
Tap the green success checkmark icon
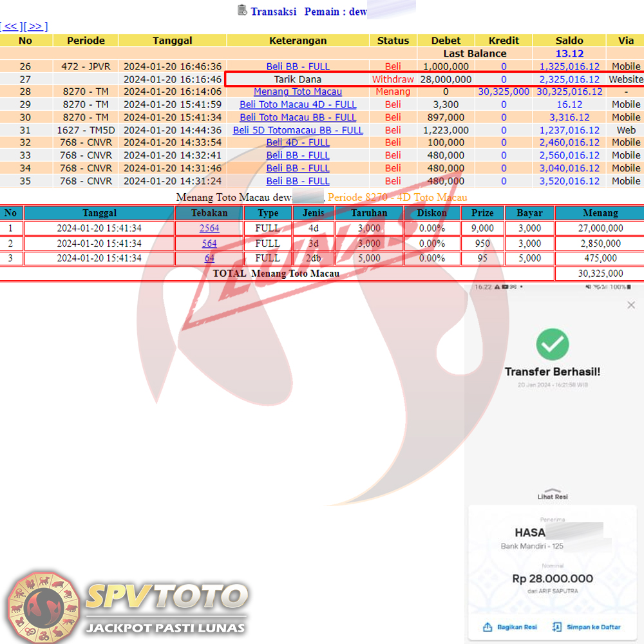pos(553,344)
